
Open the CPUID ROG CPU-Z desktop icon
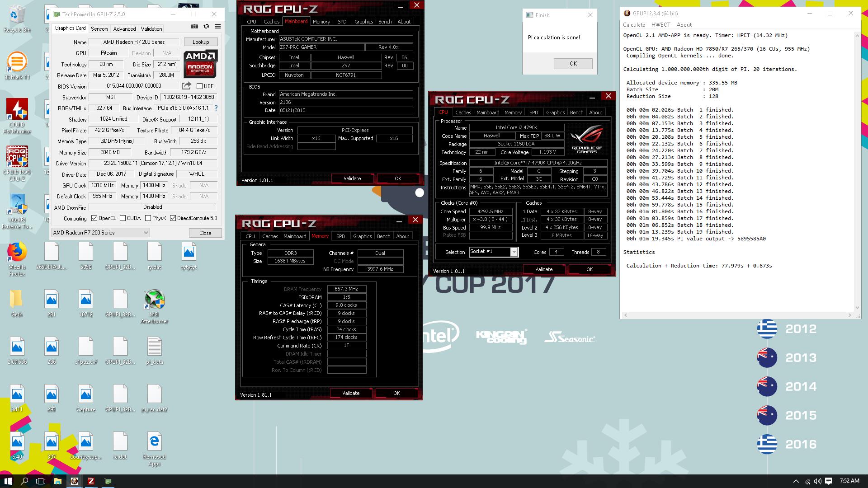click(17, 164)
